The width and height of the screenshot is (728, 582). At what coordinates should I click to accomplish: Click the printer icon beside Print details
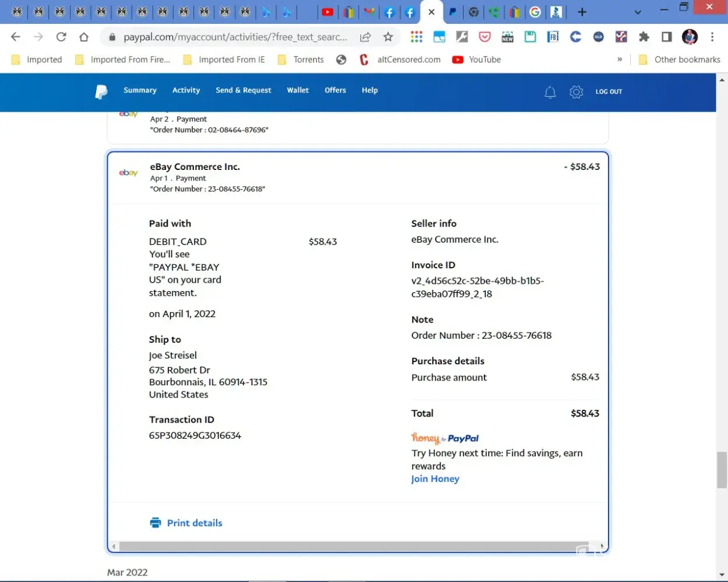156,523
